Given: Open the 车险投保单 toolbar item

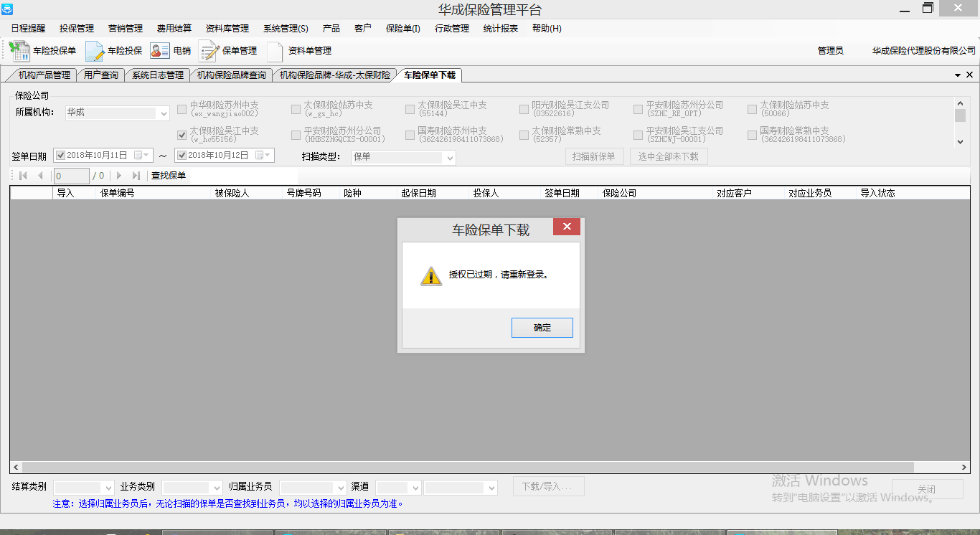Looking at the screenshot, I should [43, 51].
